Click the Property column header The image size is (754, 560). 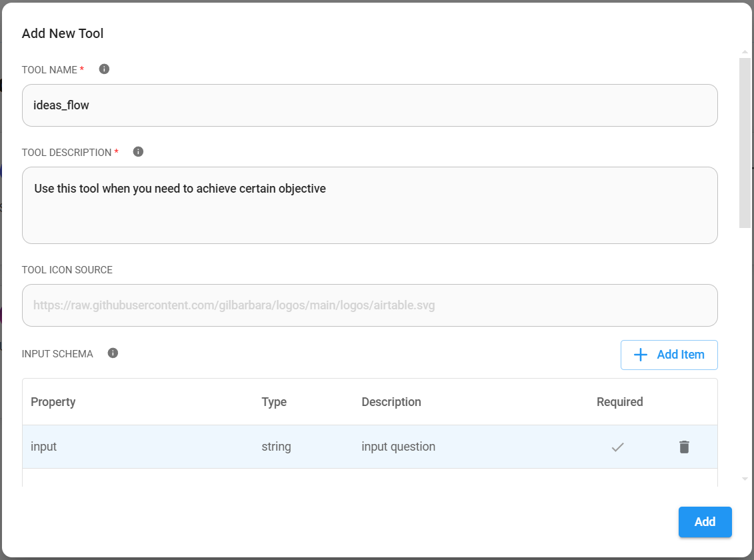tap(53, 402)
